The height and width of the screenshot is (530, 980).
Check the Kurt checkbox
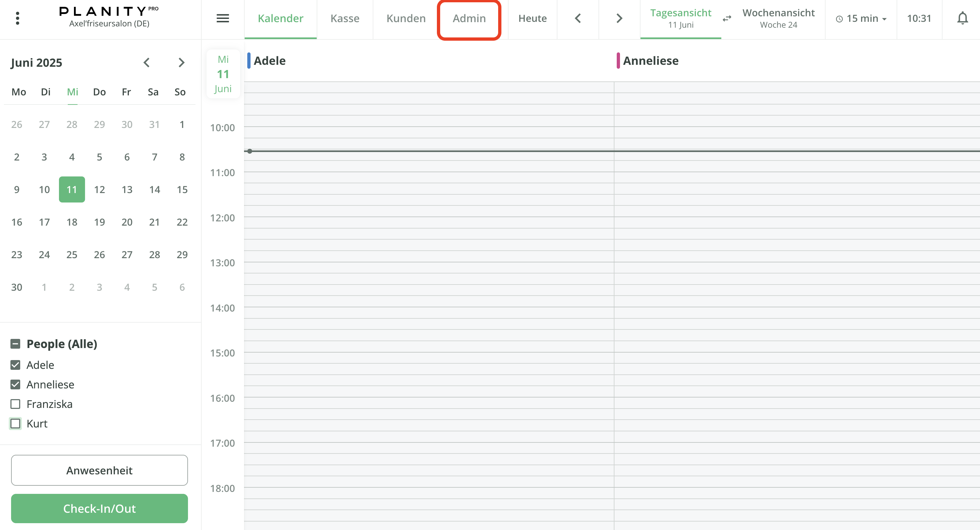15,423
